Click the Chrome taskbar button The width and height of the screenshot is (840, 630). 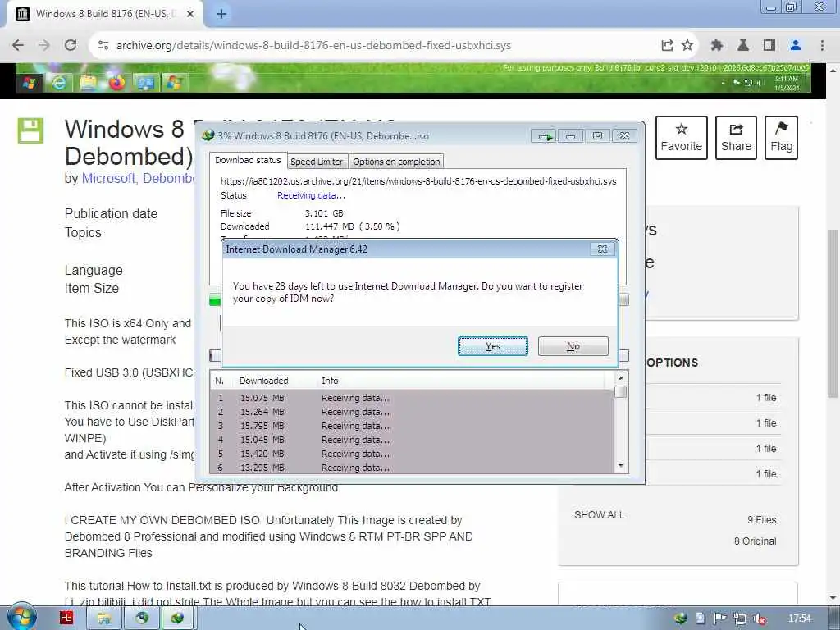[141, 619]
